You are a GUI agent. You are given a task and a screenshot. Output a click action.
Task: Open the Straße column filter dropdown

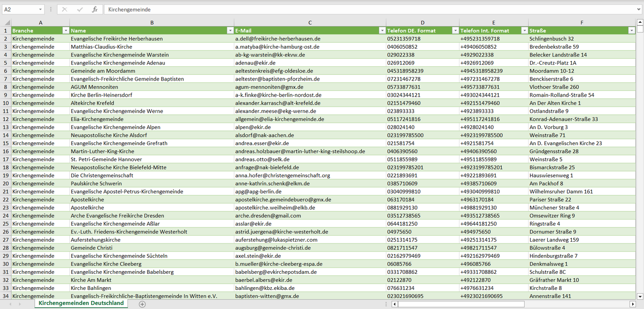(x=632, y=31)
